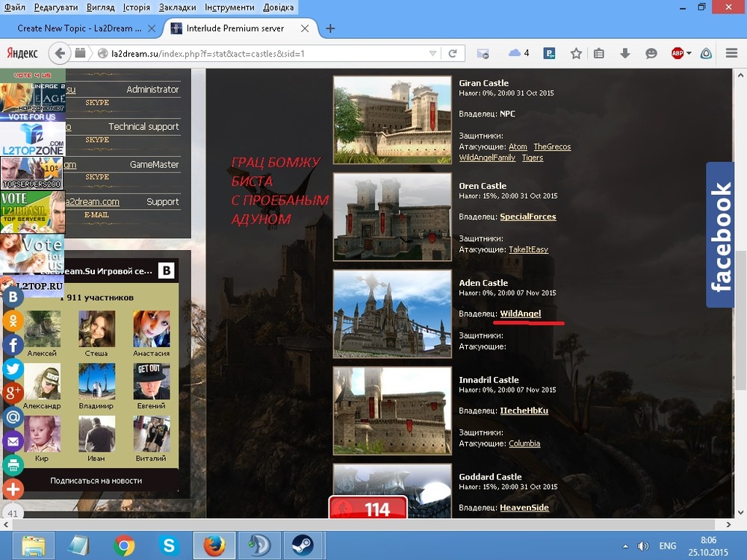Screen dimensions: 747x560
Task: Click the Google Plus share icon
Action: point(13,393)
